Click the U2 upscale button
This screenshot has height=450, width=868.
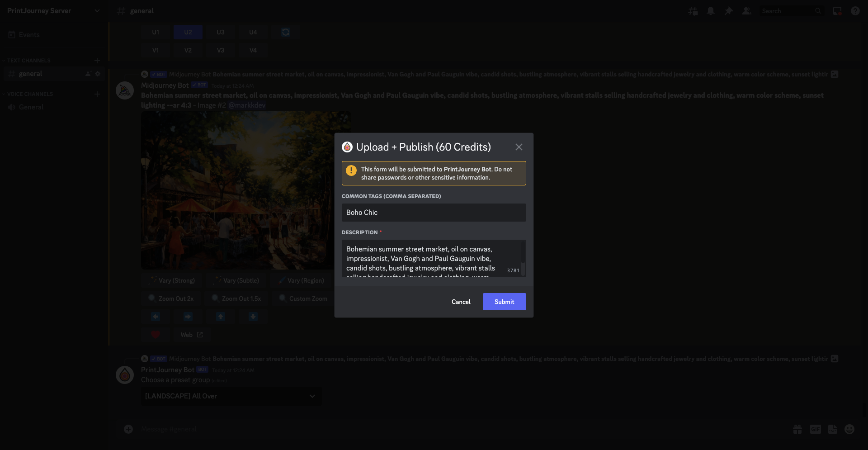pos(188,32)
